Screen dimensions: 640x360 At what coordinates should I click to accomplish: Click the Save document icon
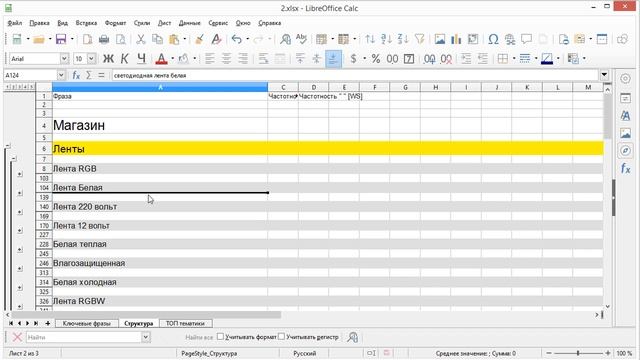pos(61,39)
